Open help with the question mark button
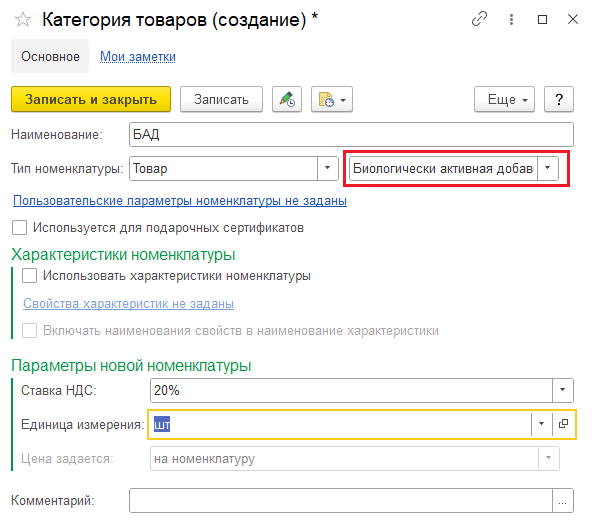 pos(559,99)
